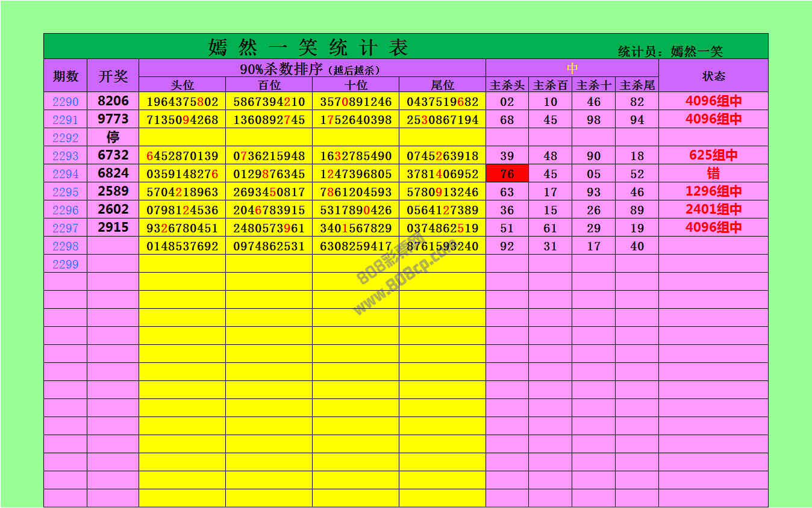Select the red highlighted cell showing 76

507,174
